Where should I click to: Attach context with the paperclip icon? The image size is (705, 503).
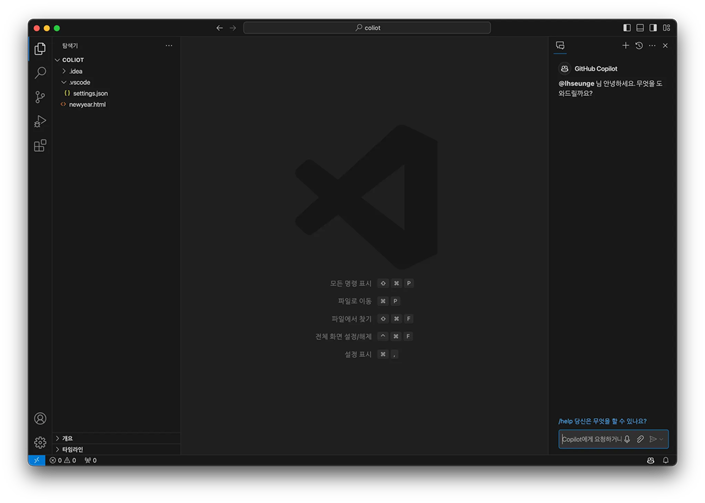641,439
